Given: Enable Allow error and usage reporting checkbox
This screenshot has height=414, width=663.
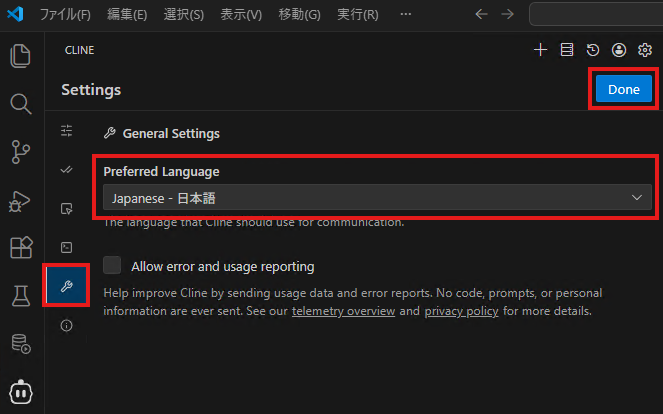Looking at the screenshot, I should [112, 266].
